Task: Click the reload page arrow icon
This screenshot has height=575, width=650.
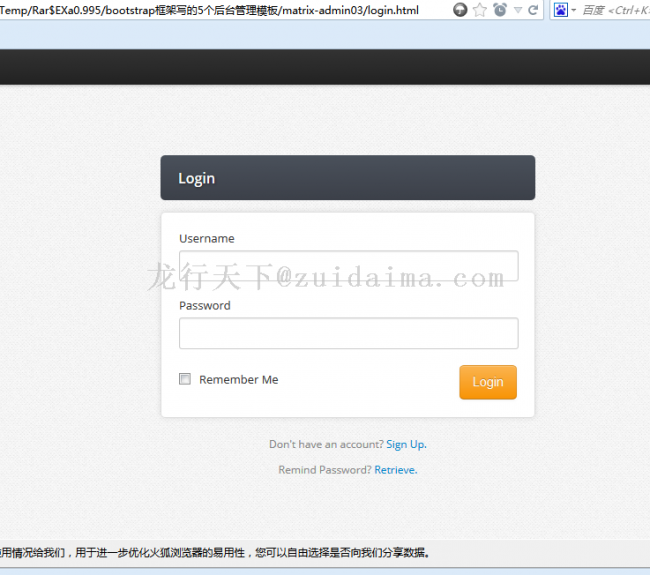Action: pyautogui.click(x=533, y=10)
